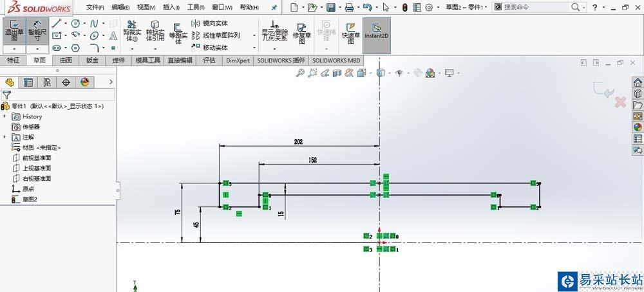Select the Circle sketch tool
The width and height of the screenshot is (644, 292).
[x=75, y=23]
